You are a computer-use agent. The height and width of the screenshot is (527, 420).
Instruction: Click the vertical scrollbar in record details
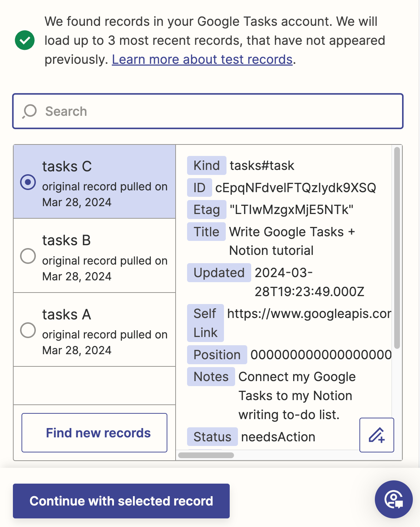(397, 247)
